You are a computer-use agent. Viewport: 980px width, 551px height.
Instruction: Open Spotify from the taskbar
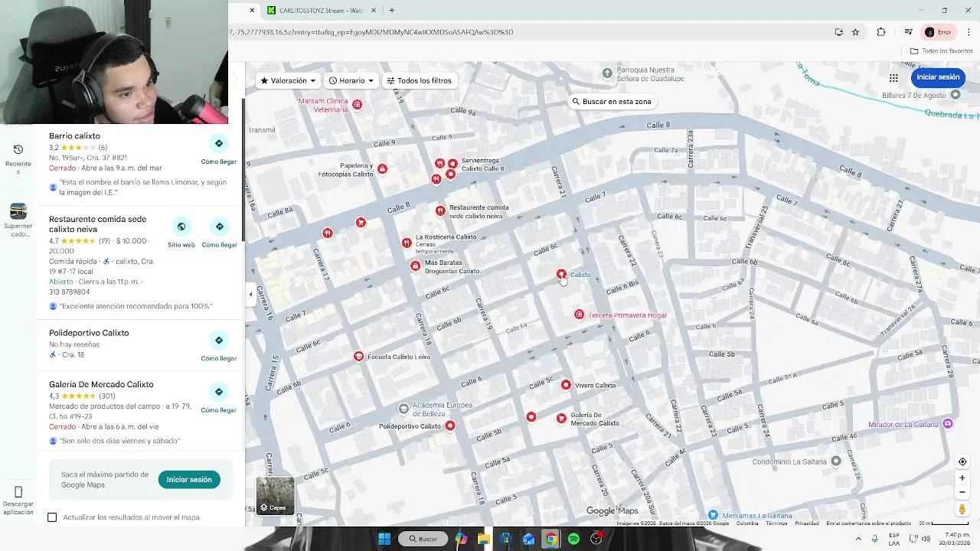pyautogui.click(x=573, y=539)
